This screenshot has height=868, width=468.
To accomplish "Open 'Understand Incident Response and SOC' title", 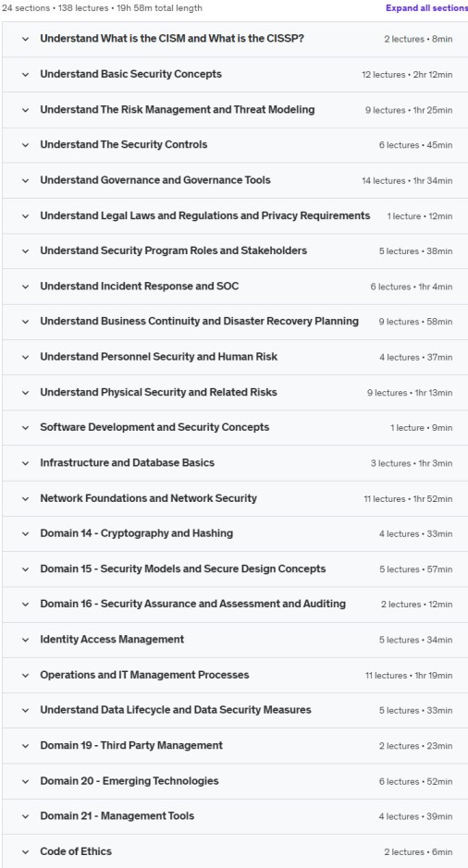I will tap(140, 287).
